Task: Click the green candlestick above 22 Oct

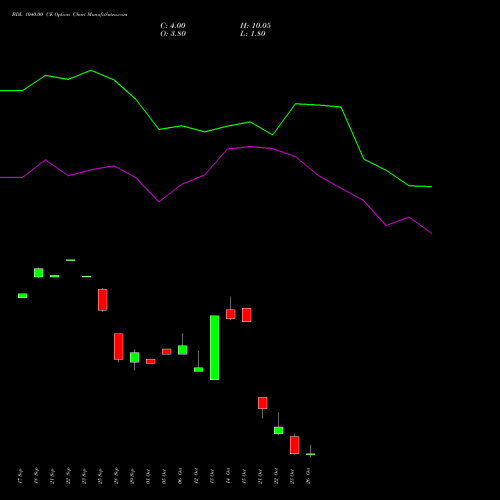Action: [x=279, y=430]
